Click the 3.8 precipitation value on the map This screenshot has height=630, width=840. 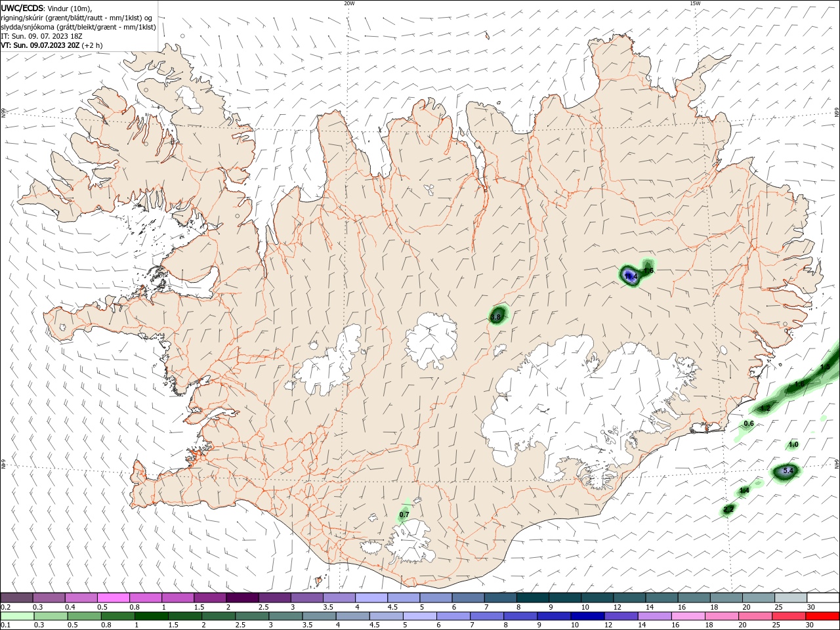tap(496, 318)
